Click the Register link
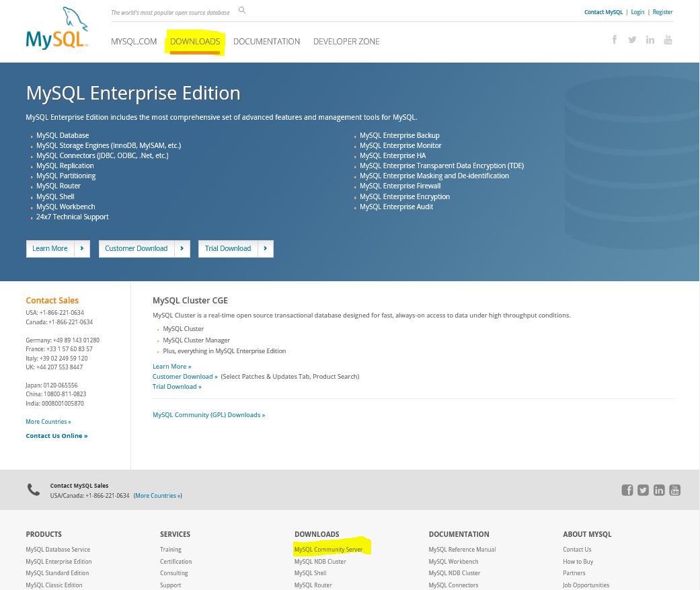Screen dimensions: 700x590 tap(662, 12)
